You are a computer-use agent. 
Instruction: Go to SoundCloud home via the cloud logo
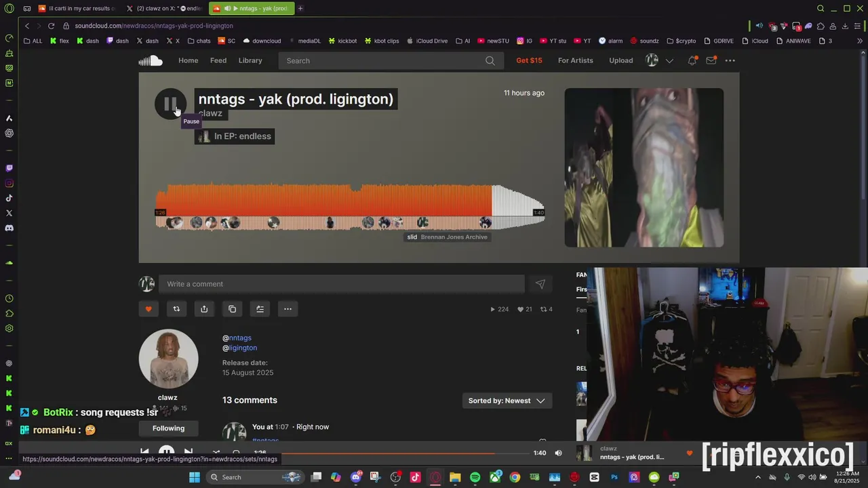tap(151, 60)
